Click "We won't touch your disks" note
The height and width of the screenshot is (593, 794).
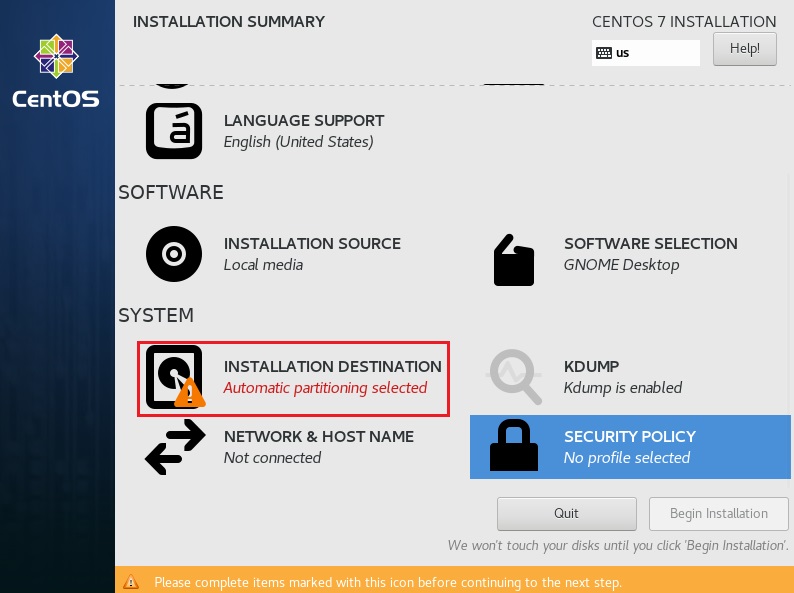click(618, 546)
